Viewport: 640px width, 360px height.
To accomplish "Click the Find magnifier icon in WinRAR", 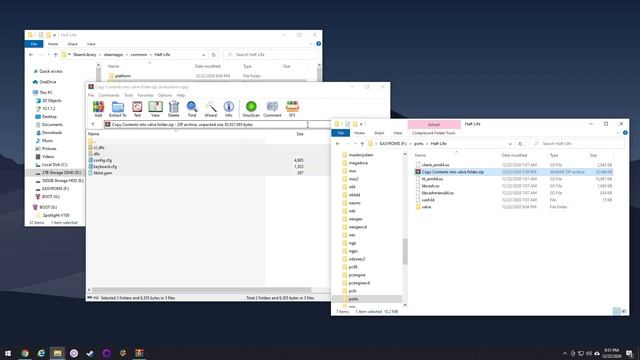I will [x=192, y=109].
